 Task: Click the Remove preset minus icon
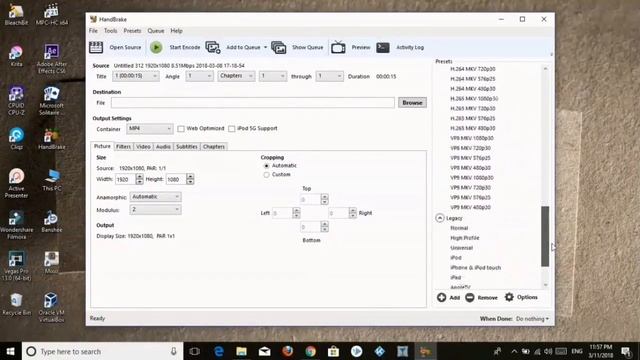tap(470, 297)
